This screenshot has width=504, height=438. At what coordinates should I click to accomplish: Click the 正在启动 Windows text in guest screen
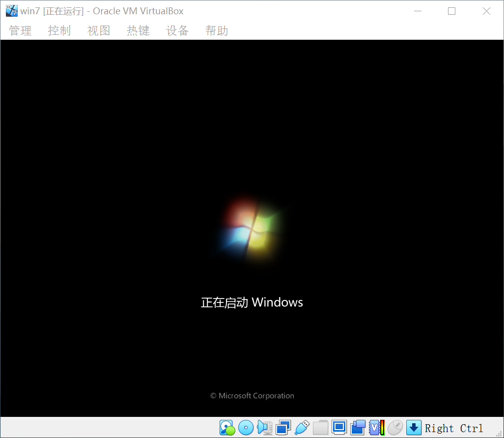tap(252, 302)
